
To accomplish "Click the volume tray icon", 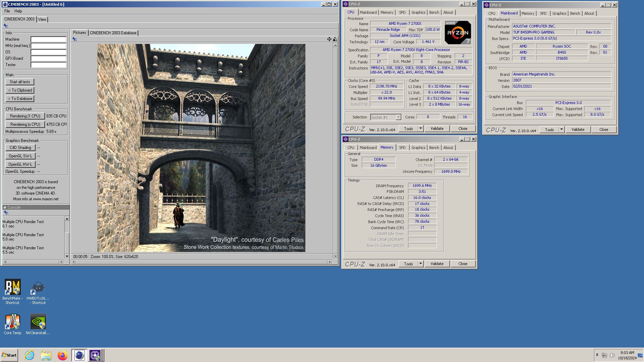I will (x=612, y=355).
